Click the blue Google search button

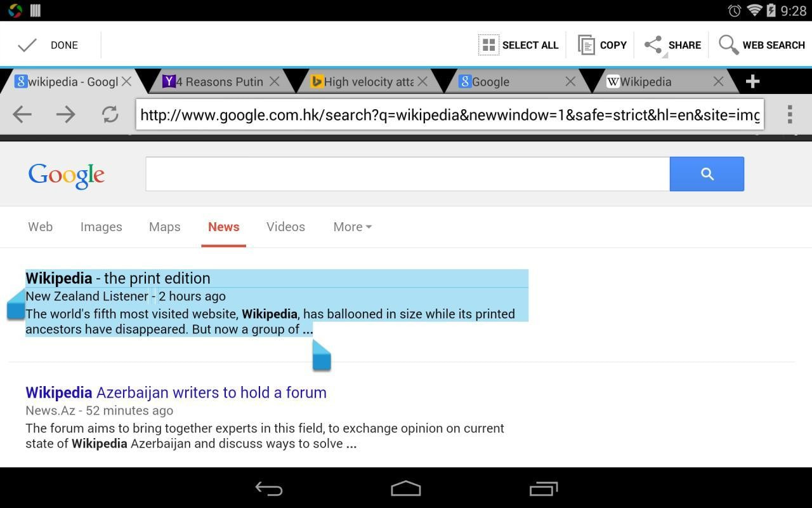(x=707, y=174)
